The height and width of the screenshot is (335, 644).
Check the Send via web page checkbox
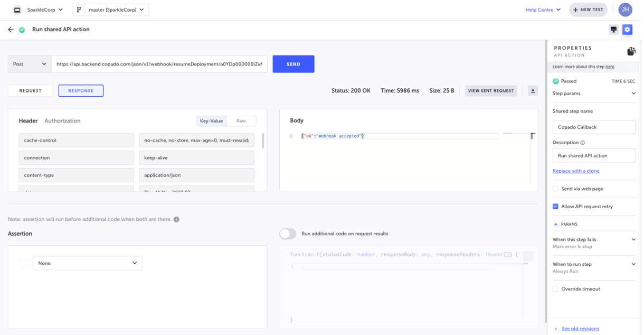tap(555, 189)
